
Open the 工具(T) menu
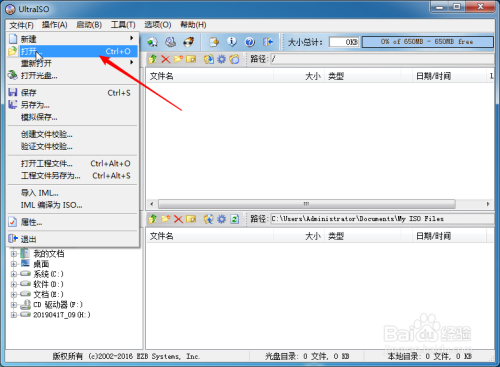(x=123, y=25)
